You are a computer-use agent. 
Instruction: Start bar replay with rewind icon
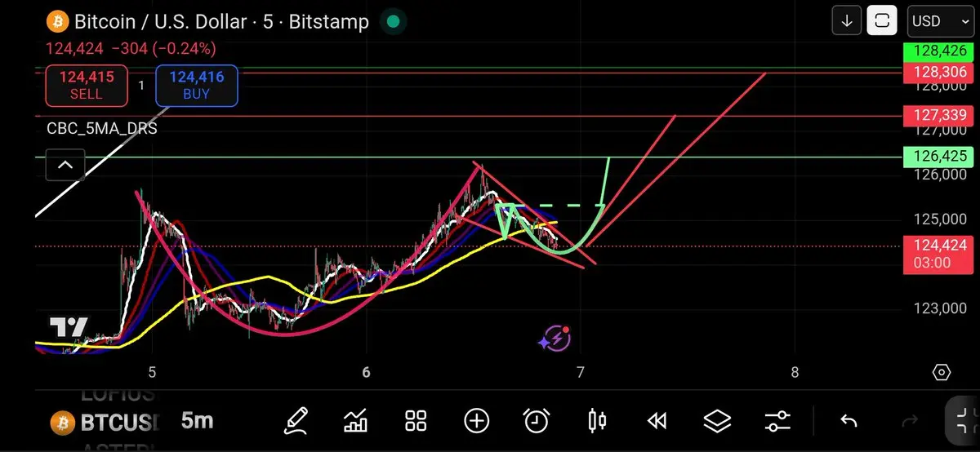657,421
